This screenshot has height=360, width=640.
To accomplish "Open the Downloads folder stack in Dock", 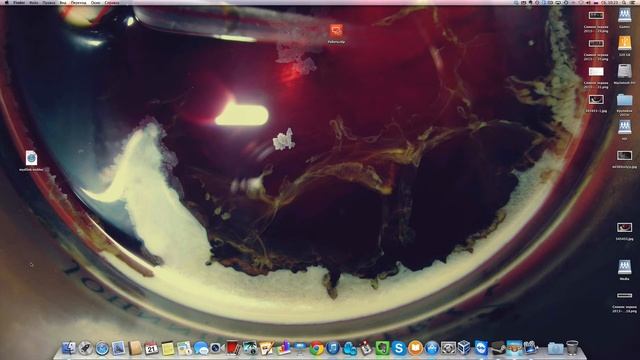I will 555,348.
